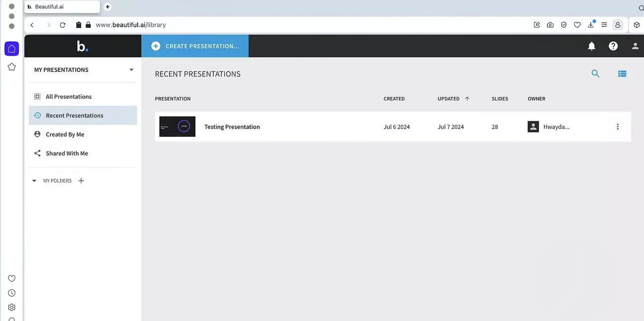
Task: Collapse My Folders section triangle
Action: tap(34, 181)
